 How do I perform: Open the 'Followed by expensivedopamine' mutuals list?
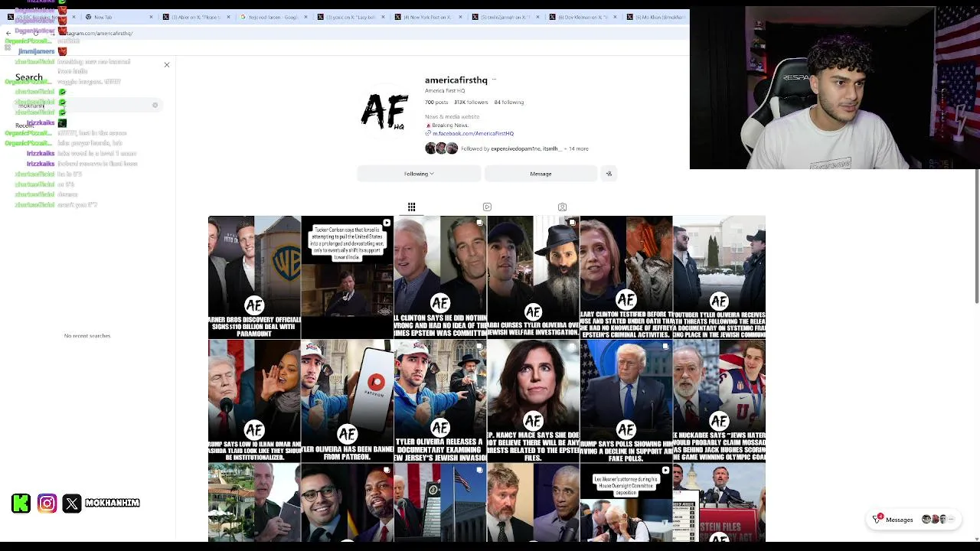[x=524, y=148]
